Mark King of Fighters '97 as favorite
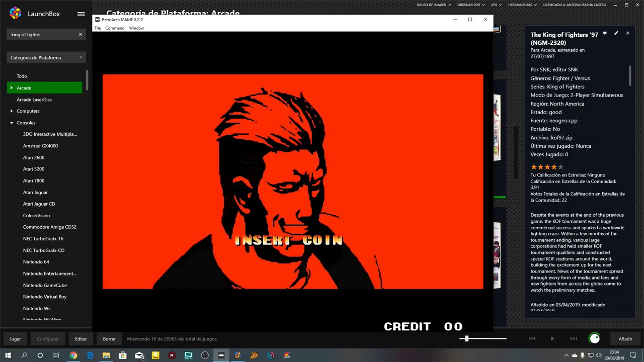Screen dimensions: 644x362 605,33
